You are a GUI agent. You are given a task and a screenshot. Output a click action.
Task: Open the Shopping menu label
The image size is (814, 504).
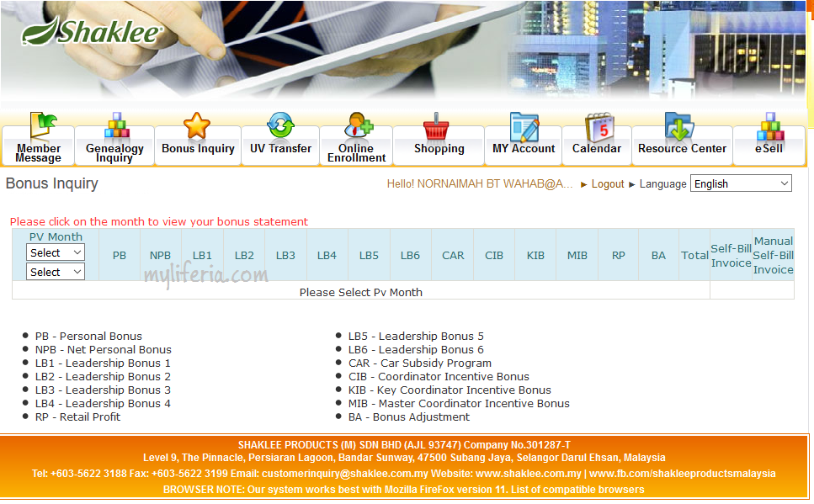point(439,149)
